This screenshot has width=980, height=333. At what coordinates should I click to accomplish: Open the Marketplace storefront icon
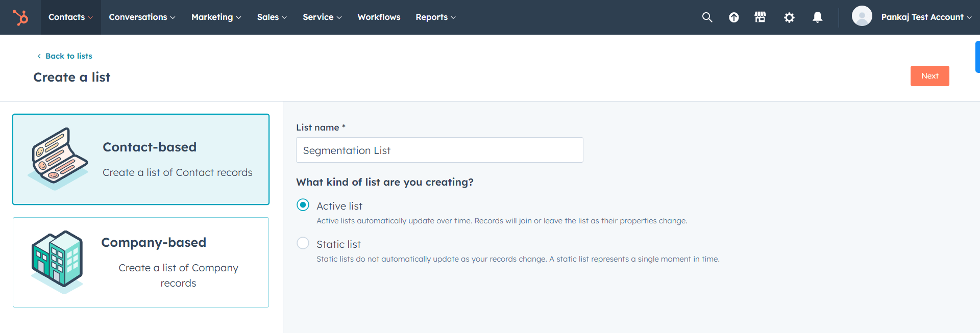click(760, 17)
